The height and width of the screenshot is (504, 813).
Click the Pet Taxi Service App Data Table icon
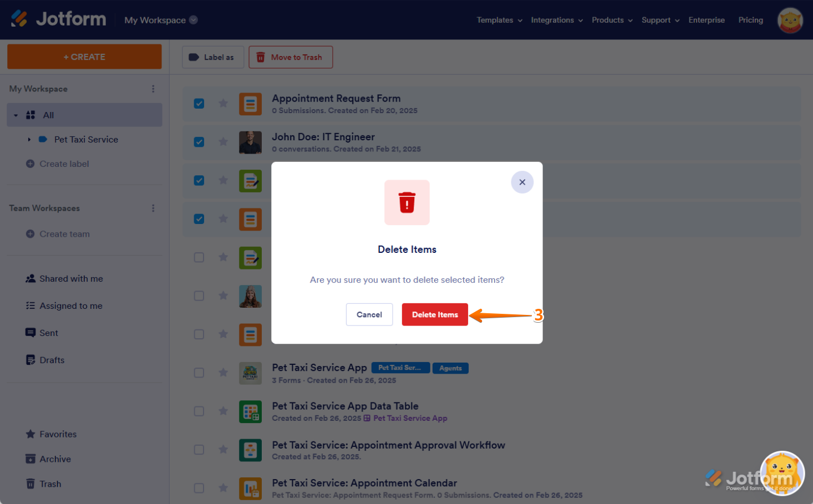(x=251, y=411)
